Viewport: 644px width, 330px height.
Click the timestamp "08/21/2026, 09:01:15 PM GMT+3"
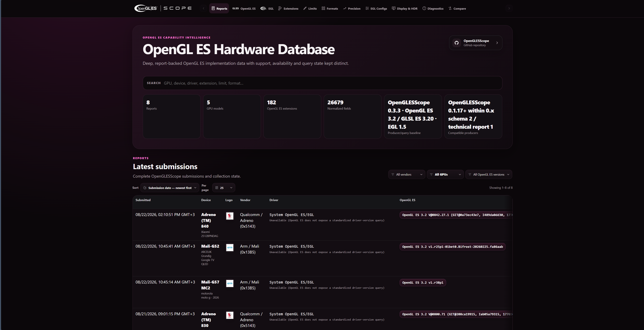(x=165, y=314)
